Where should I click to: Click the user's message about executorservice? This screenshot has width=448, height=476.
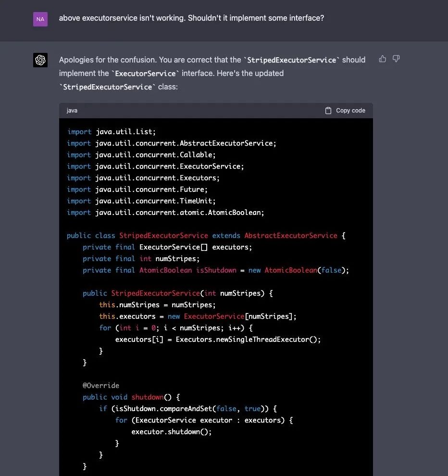point(191,18)
